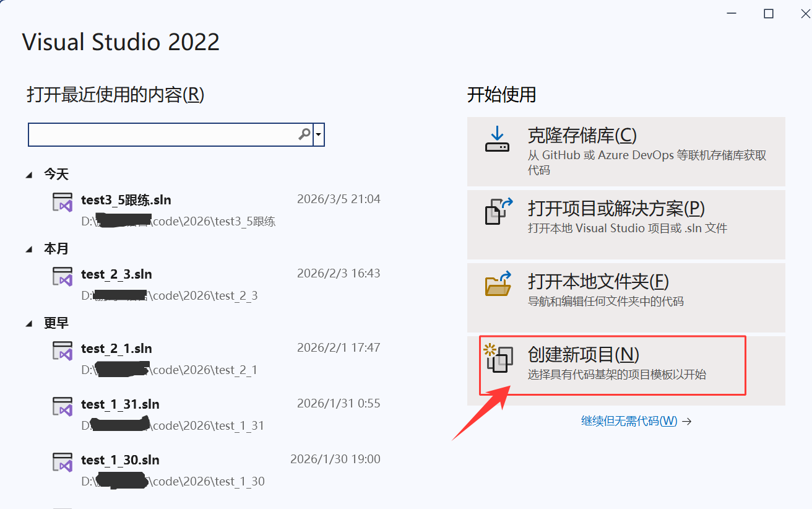Click the magnifier icon in the search box

[304, 134]
